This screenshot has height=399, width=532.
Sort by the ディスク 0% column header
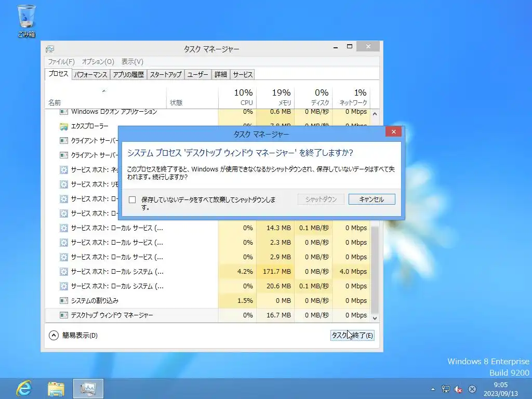click(313, 98)
